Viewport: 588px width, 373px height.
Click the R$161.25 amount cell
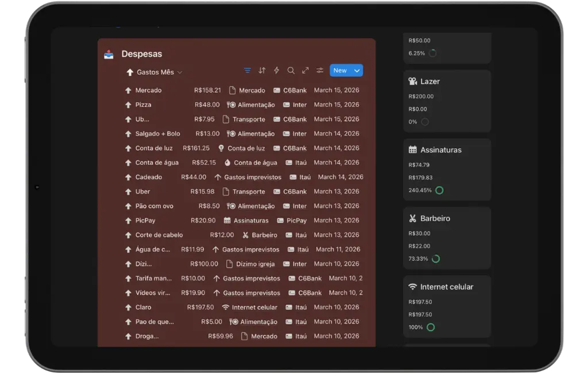tap(196, 148)
